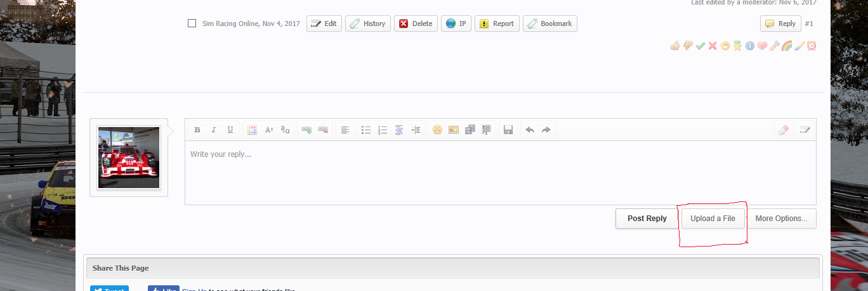
Task: Toggle the unordered bullet list
Action: point(366,130)
